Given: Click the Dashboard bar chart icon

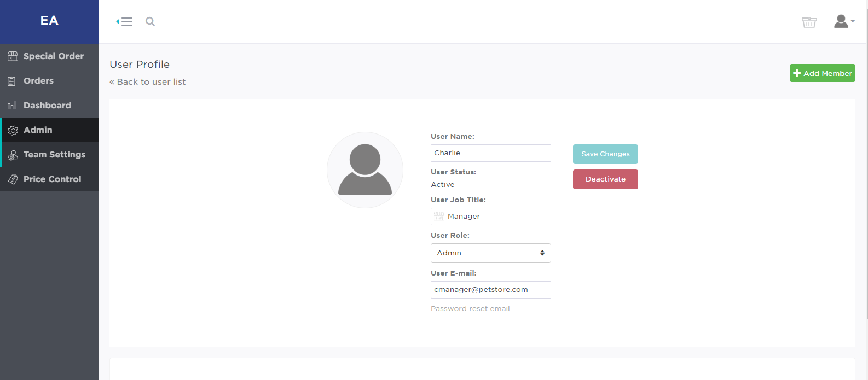Looking at the screenshot, I should [12, 106].
